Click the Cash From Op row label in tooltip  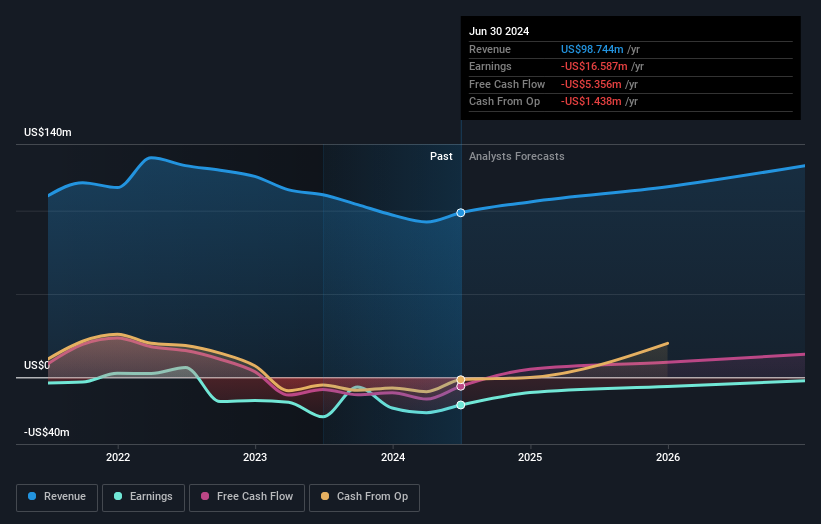[x=504, y=102]
